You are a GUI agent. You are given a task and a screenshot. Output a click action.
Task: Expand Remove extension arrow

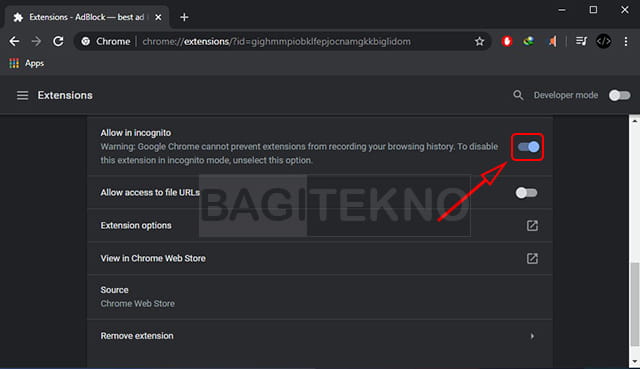[x=532, y=336]
